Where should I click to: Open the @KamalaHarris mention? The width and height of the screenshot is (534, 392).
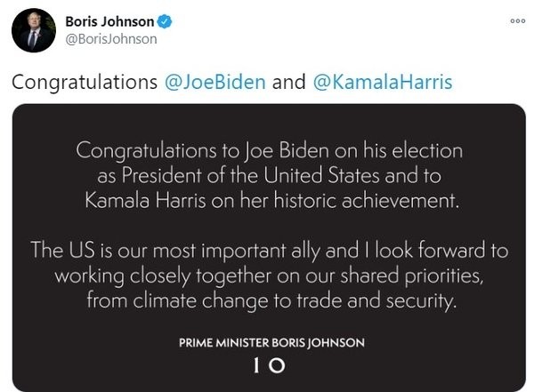[383, 83]
